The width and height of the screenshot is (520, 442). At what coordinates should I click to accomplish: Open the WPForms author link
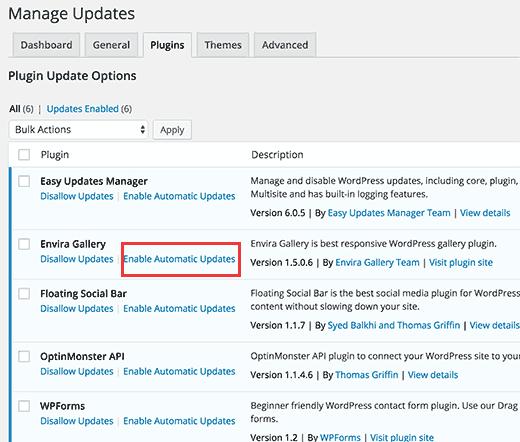340,437
